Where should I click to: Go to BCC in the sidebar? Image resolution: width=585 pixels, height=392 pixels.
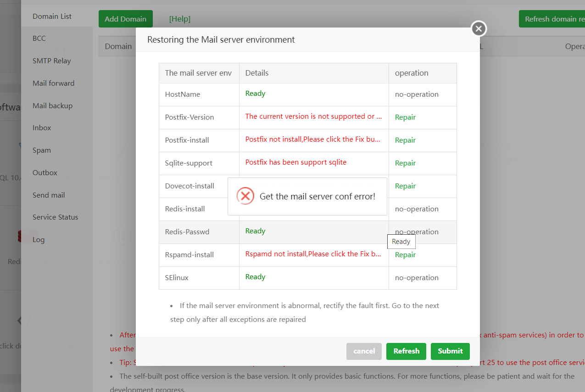[x=39, y=39]
